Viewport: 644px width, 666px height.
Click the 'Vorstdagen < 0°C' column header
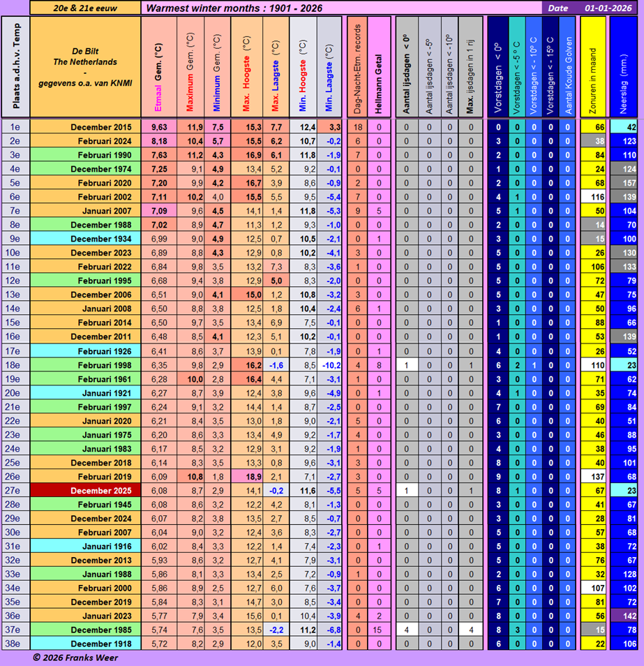click(x=497, y=67)
